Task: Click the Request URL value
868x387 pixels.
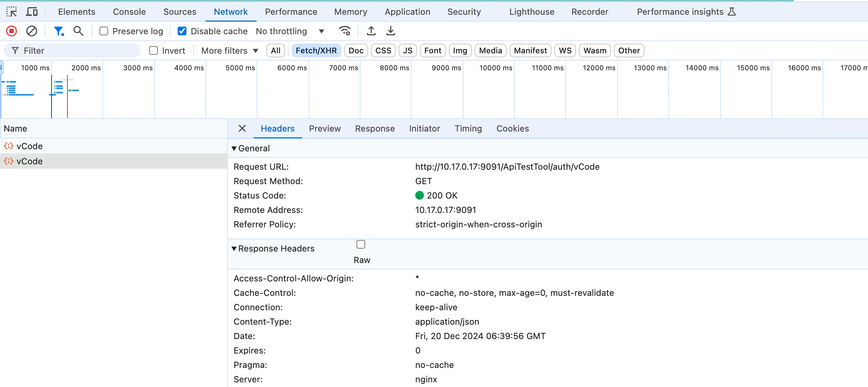Action: tap(507, 166)
